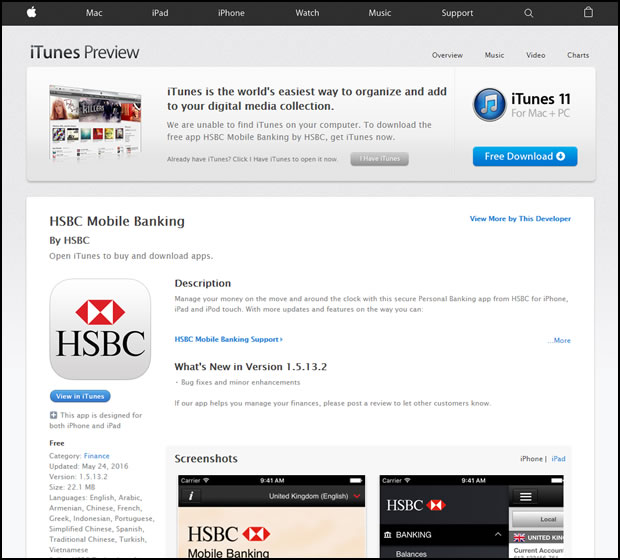Viewport: 620px width, 560px height.
Task: Click 'Bug fixes and minor enhancements' text
Action: pyautogui.click(x=240, y=382)
